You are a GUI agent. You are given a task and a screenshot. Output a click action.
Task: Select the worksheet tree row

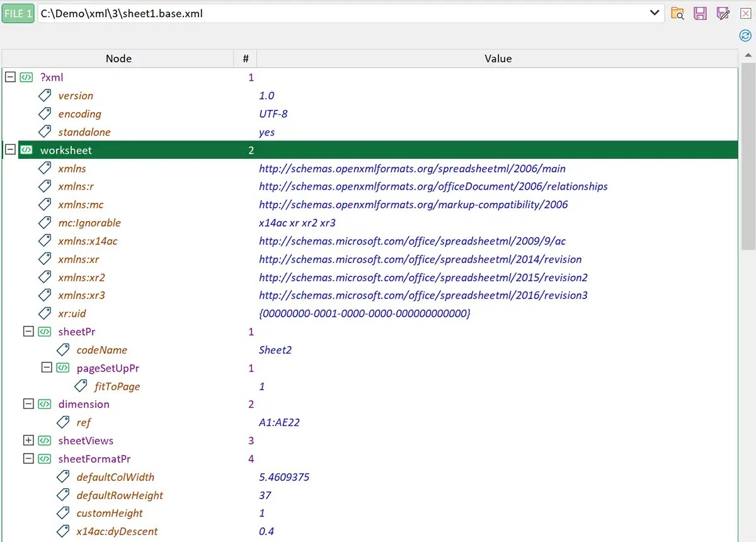pos(378,150)
